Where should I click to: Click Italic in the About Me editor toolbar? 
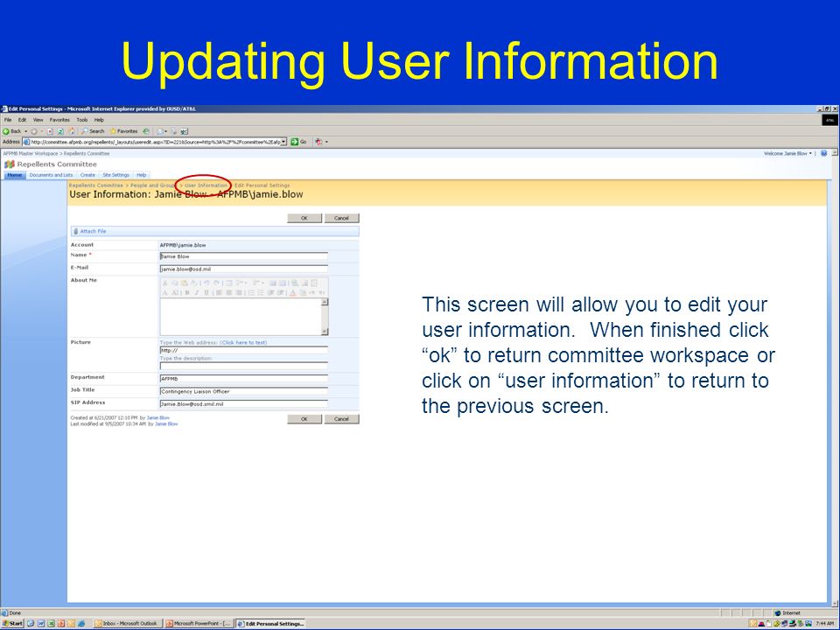pos(197,292)
